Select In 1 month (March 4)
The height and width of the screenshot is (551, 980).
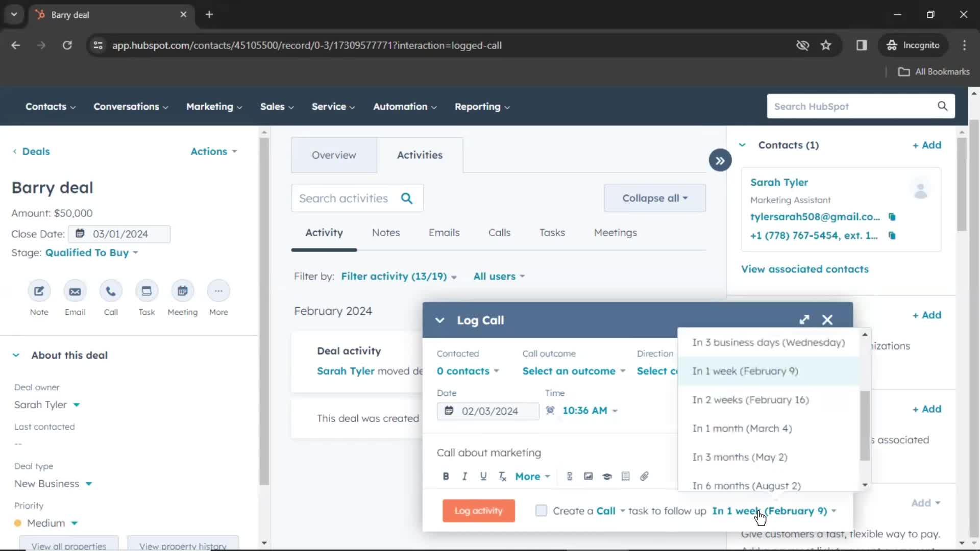click(x=769, y=429)
